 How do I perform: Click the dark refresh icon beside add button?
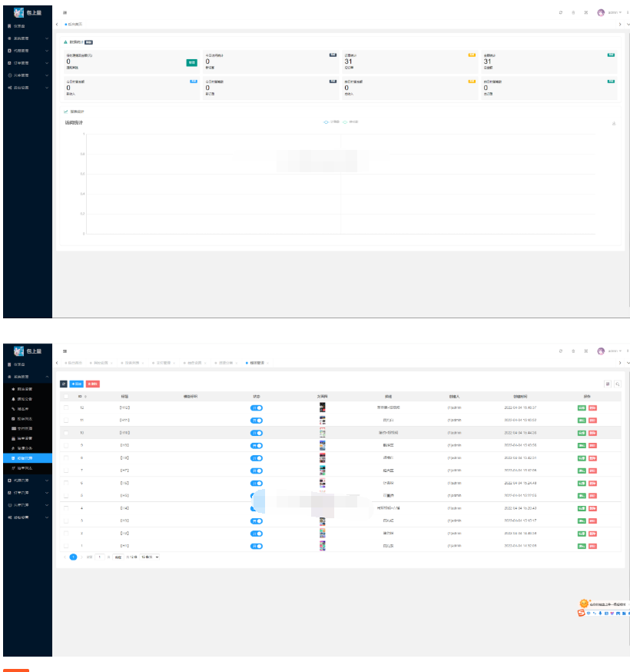pos(64,383)
